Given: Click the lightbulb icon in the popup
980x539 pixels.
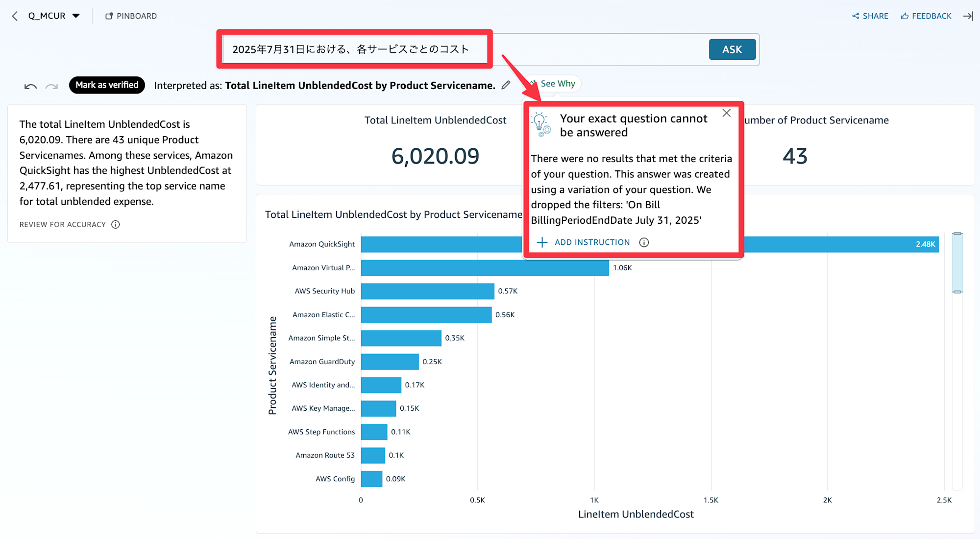Looking at the screenshot, I should click(x=541, y=124).
